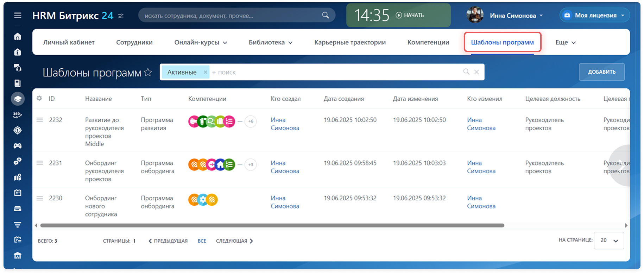The height and width of the screenshot is (274, 644).
Task: Click the НАЧАТЬ workday button
Action: click(x=410, y=15)
